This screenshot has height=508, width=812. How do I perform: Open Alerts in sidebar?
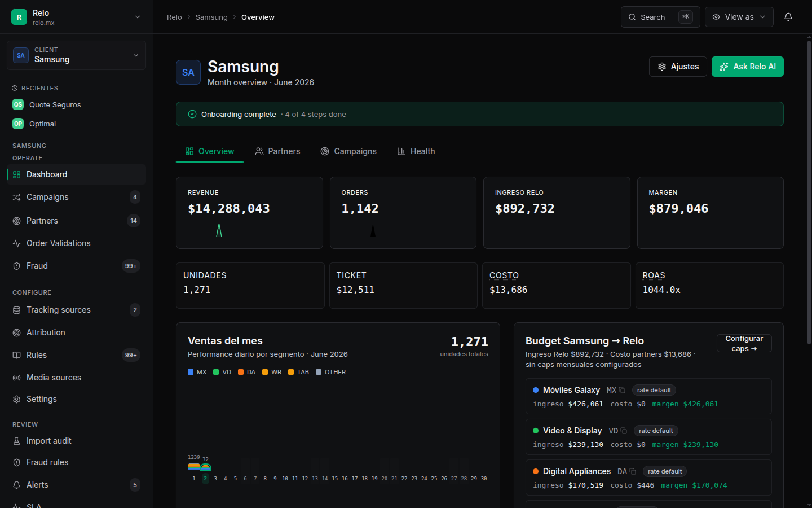coord(76,485)
